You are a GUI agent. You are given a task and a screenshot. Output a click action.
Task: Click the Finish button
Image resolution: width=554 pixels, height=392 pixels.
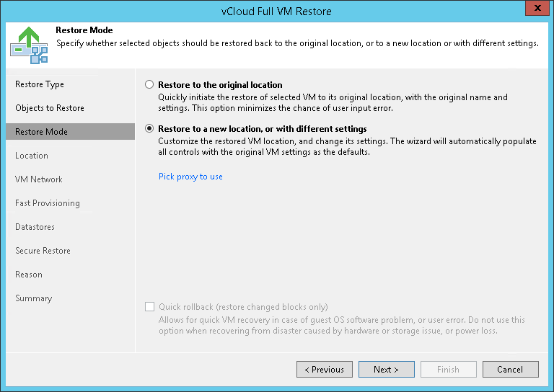click(448, 370)
